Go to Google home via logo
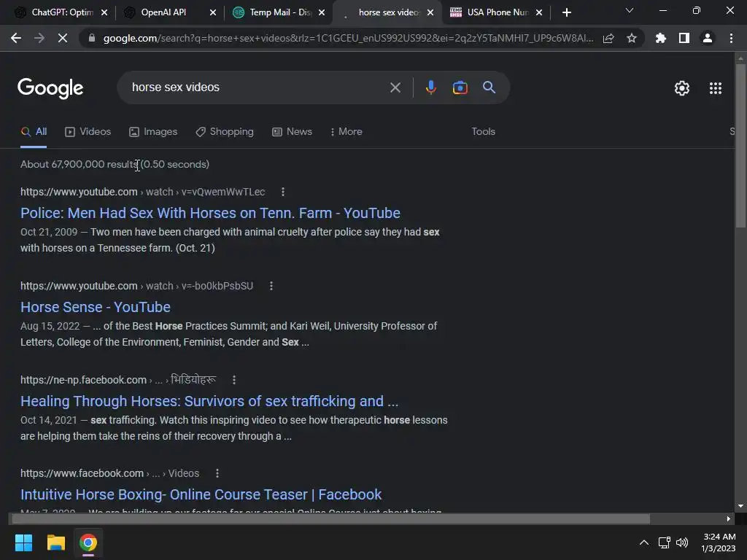The width and height of the screenshot is (747, 560). pos(50,88)
